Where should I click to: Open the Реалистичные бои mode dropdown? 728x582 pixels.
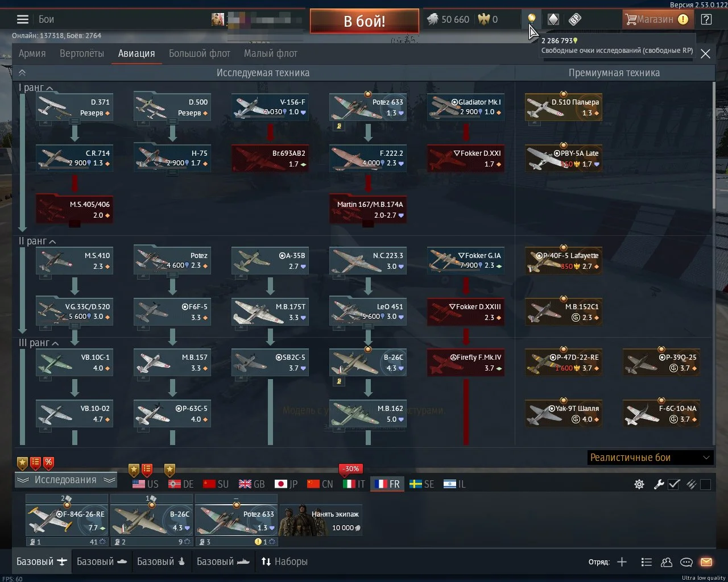pos(650,458)
